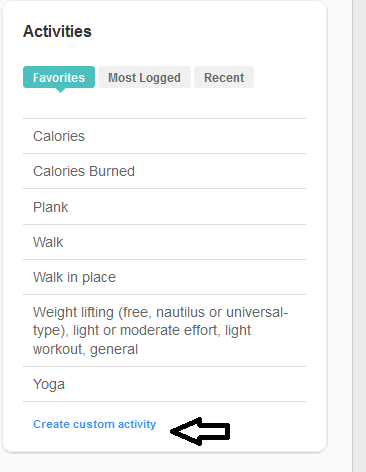This screenshot has height=472, width=366.
Task: Select the Weight lifting light workout entry
Action: (x=164, y=331)
